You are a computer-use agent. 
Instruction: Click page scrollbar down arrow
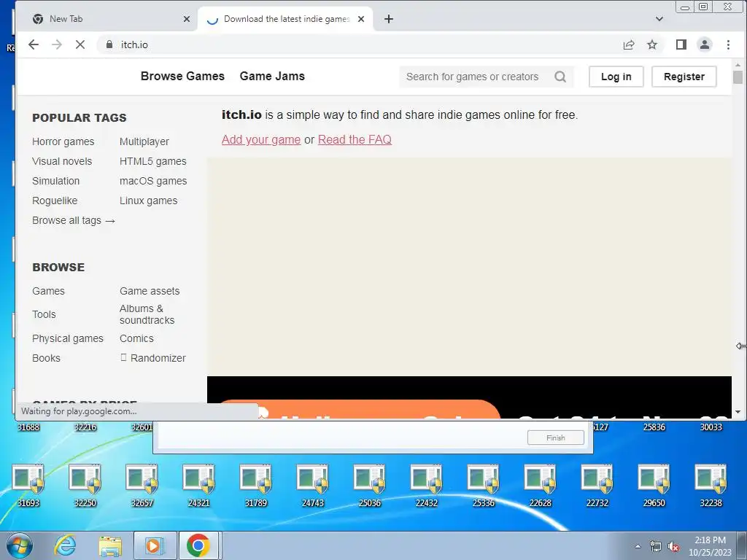[x=738, y=412]
